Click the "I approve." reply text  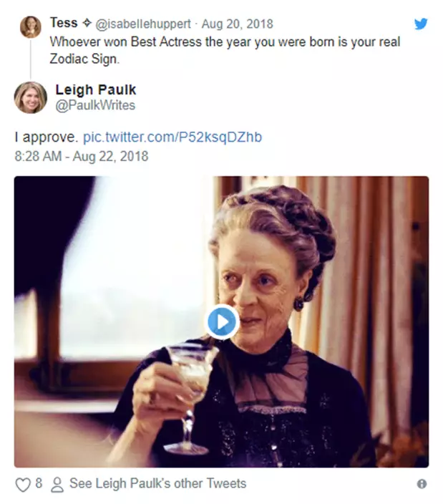(46, 136)
